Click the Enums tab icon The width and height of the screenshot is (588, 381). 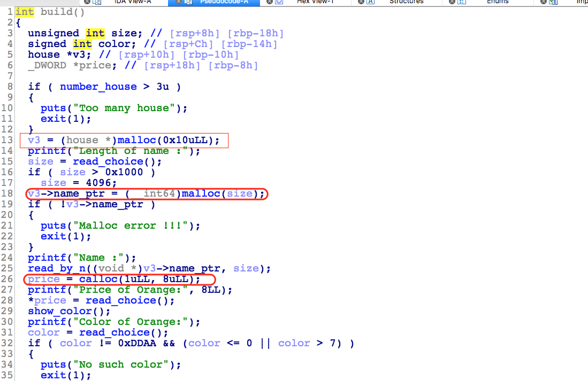click(x=462, y=2)
